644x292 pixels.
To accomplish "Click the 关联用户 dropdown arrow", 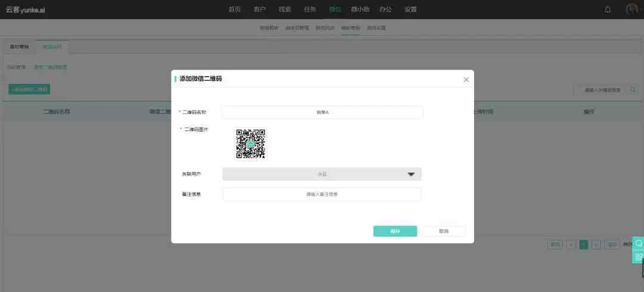I will pyautogui.click(x=411, y=174).
